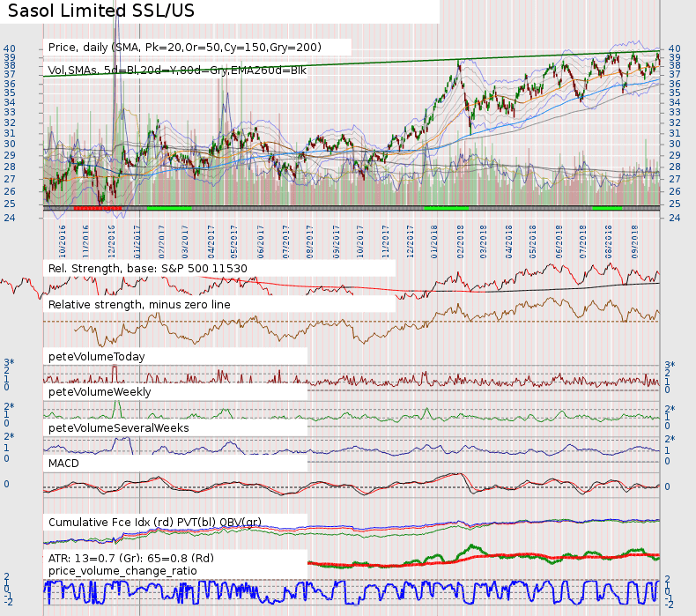Viewport: 696px width, 616px height.
Task: Click the price_volume_change_ratio label
Action: pos(122,571)
